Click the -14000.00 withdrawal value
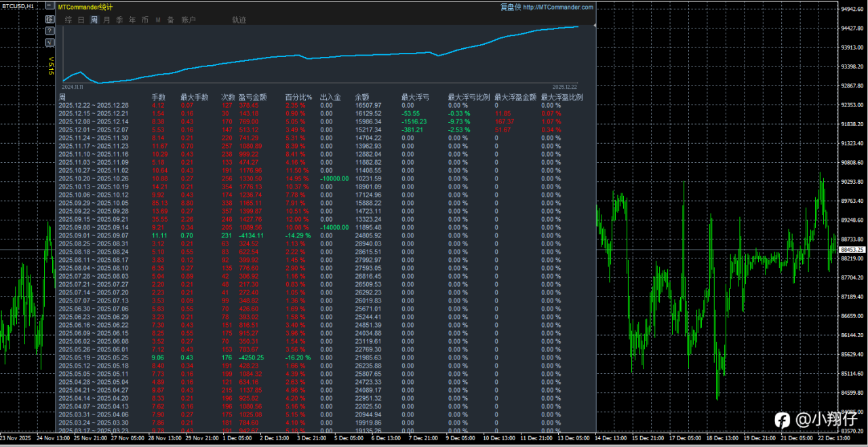Image resolution: width=868 pixels, height=447 pixels. coord(334,227)
